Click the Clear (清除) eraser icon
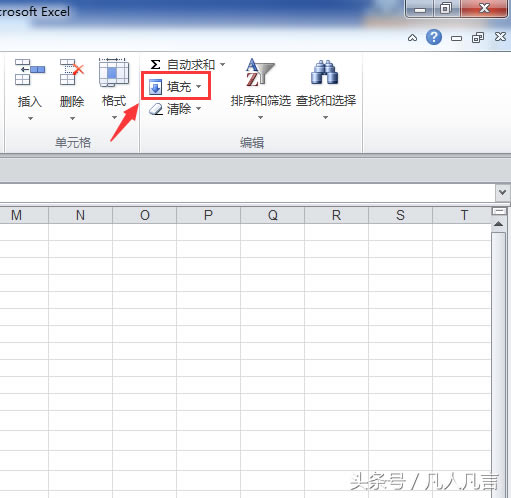Screen dimensions: 511x498 pos(156,109)
